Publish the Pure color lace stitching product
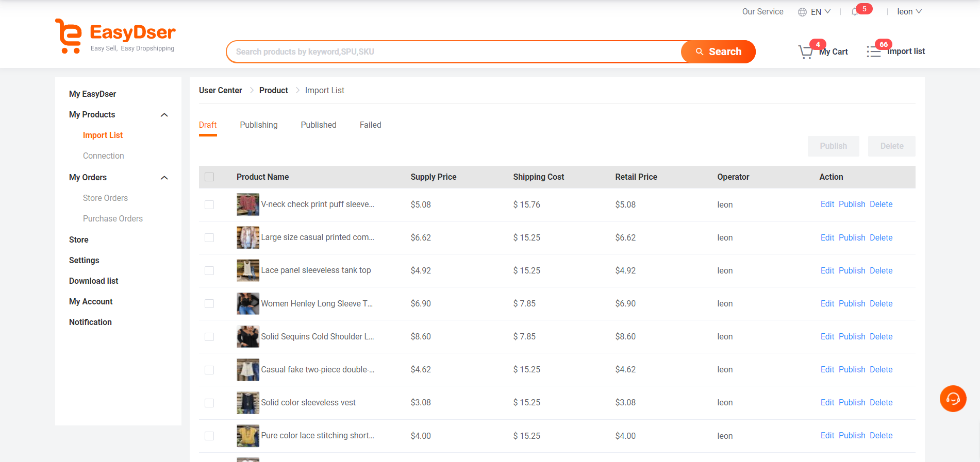This screenshot has width=980, height=462. click(x=852, y=435)
